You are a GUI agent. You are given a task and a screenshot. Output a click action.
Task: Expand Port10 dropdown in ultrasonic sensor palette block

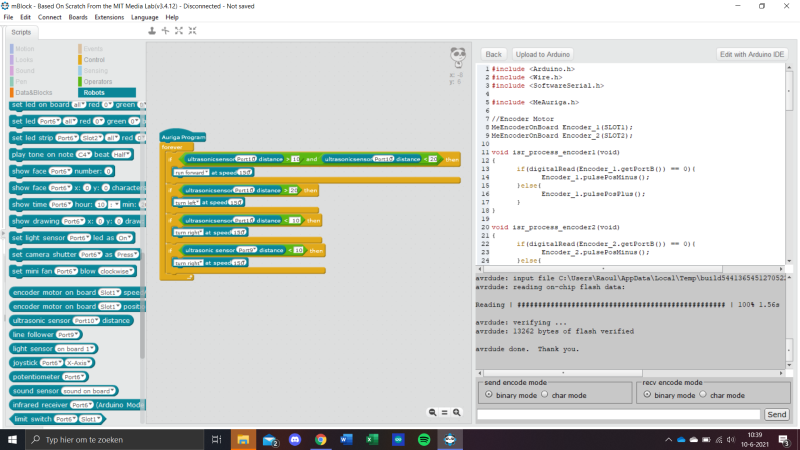coord(86,321)
